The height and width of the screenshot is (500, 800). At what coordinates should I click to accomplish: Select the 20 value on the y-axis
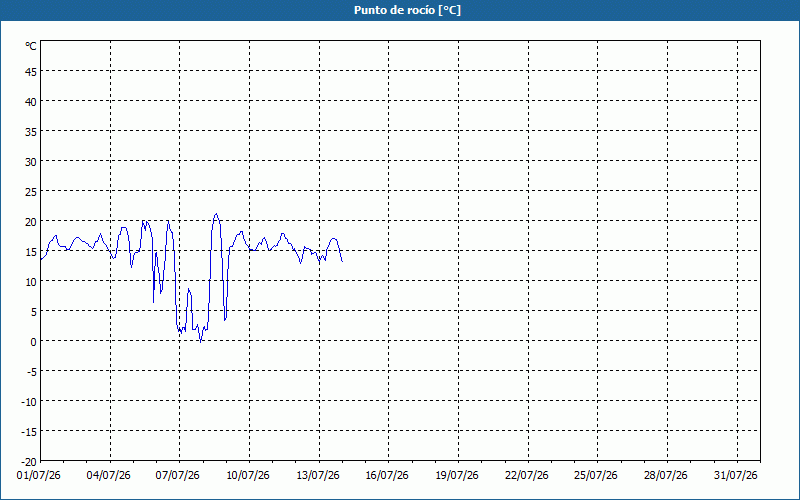[x=31, y=222]
